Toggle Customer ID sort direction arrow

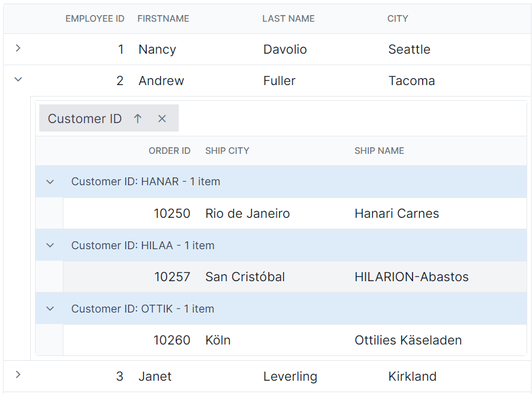[x=138, y=118]
